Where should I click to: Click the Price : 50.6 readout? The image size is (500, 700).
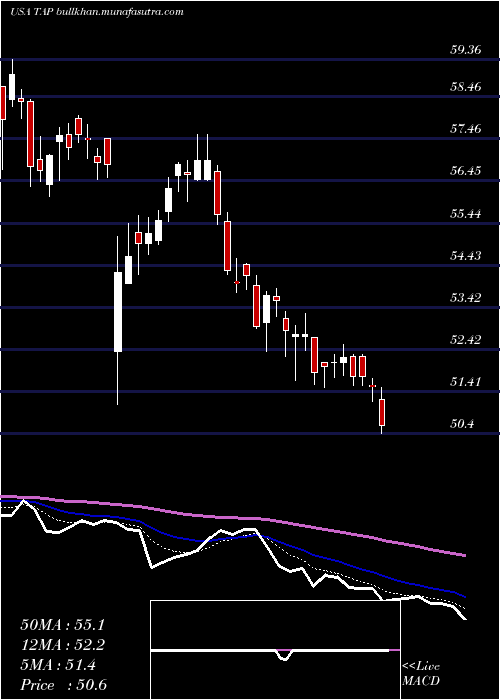pos(63,686)
